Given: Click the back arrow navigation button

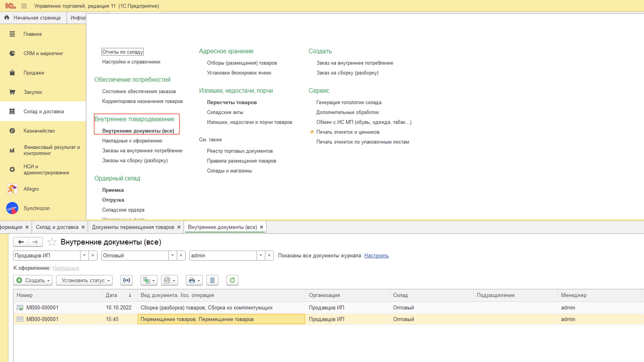Looking at the screenshot, I should point(21,242).
